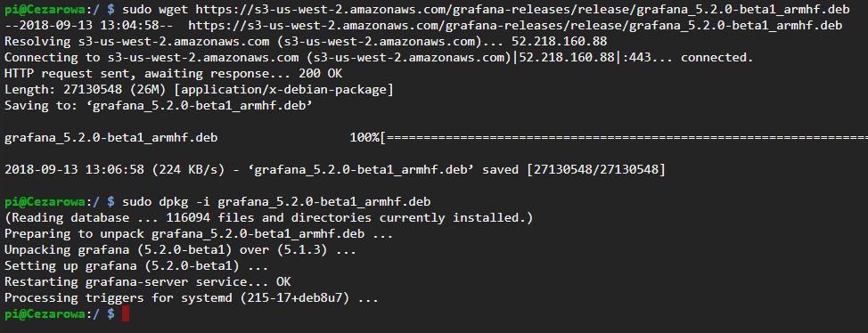868x333 pixels.
Task: Select the [27130548/27130548] saved byte count
Action: [595, 170]
